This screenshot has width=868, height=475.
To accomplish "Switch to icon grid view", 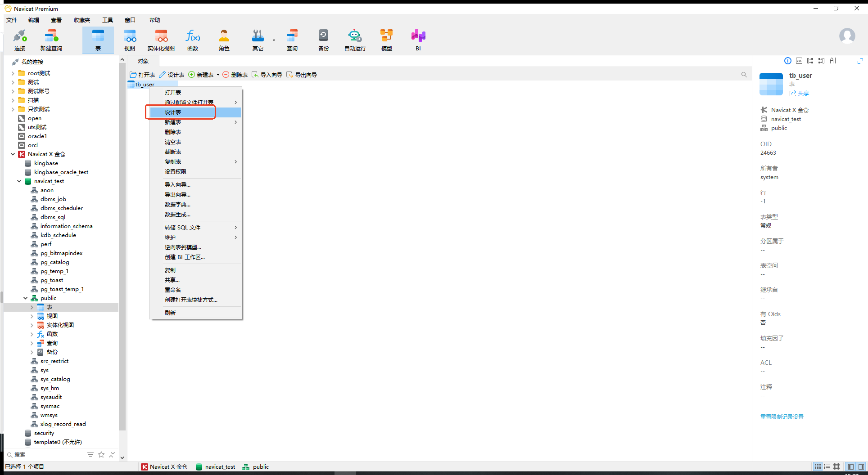I will click(x=818, y=467).
